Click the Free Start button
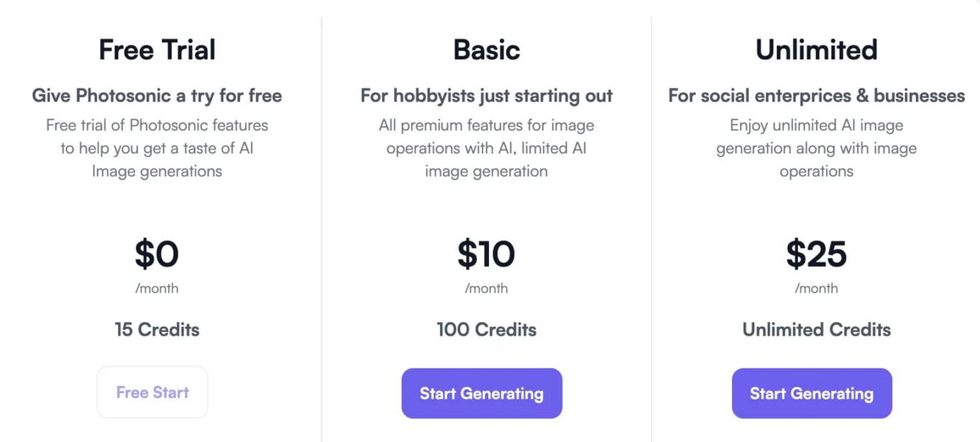Screen dimensions: 980x442 tap(152, 392)
